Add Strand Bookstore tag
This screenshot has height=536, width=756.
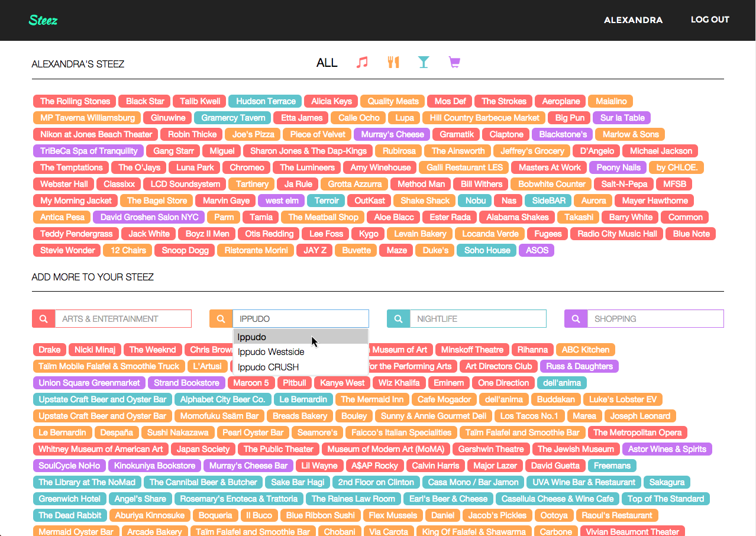pyautogui.click(x=187, y=383)
